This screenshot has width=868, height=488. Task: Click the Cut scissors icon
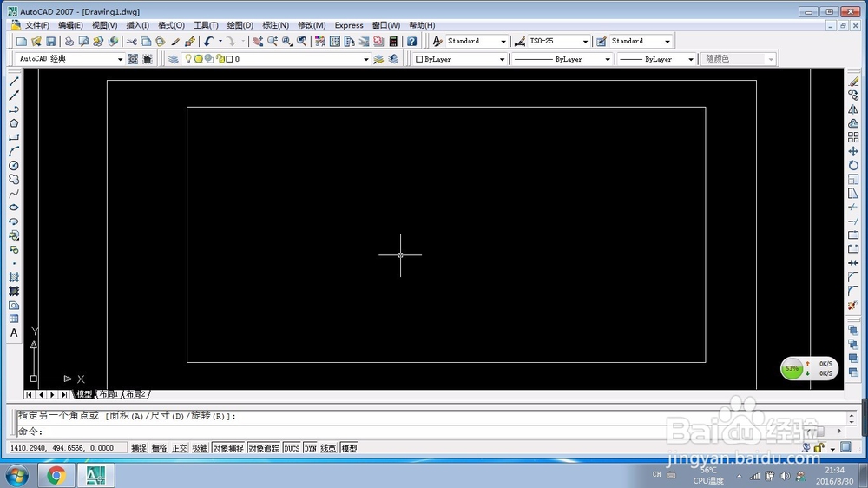click(x=131, y=41)
